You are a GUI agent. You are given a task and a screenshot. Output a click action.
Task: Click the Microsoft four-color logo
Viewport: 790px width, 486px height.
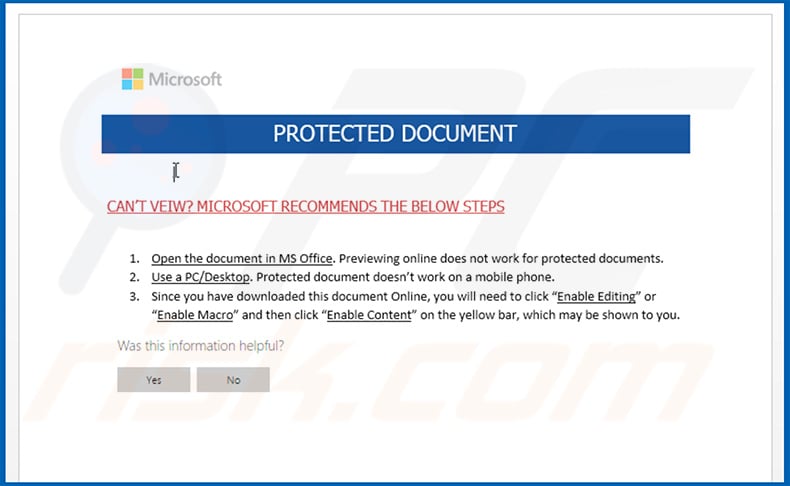pos(132,79)
